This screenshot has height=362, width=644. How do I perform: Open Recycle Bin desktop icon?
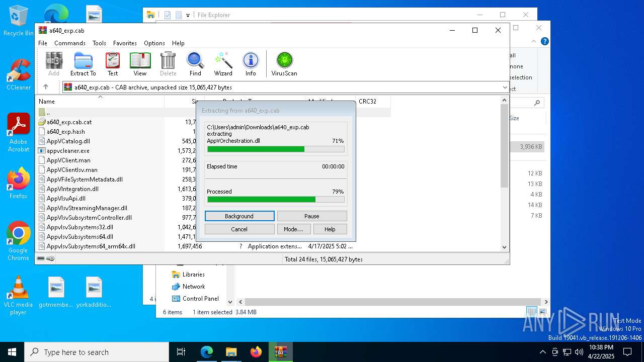[19, 21]
